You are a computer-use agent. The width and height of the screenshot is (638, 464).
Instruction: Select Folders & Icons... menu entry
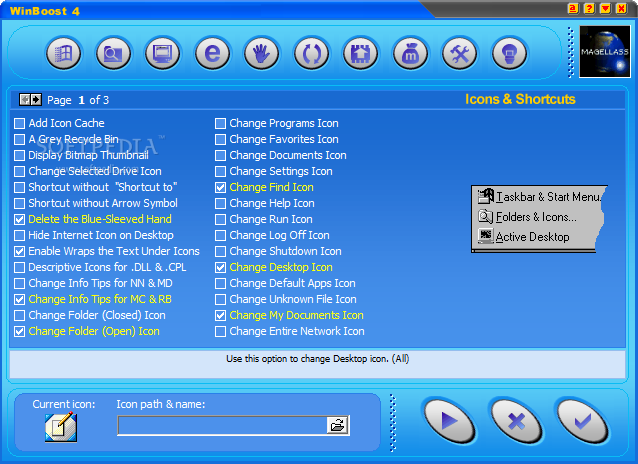click(527, 217)
